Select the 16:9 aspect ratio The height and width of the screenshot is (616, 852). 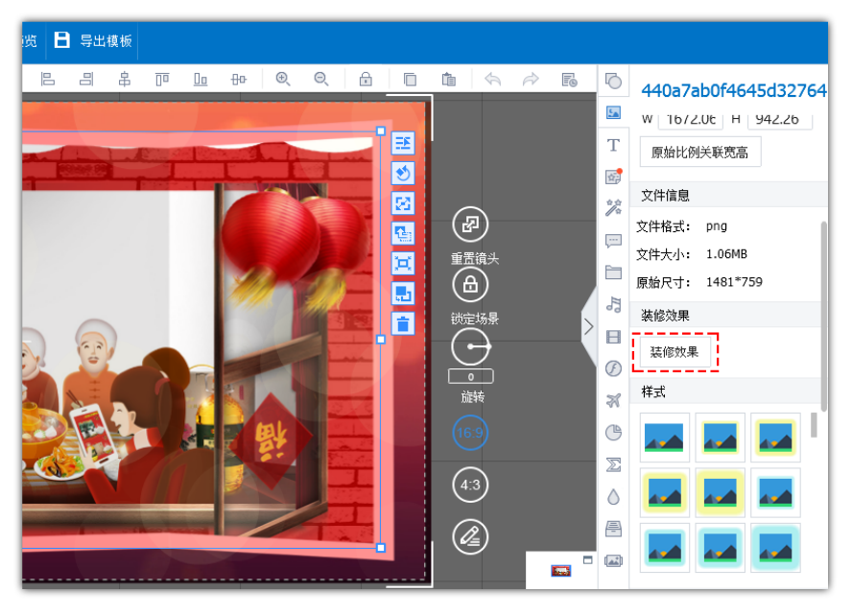click(470, 433)
